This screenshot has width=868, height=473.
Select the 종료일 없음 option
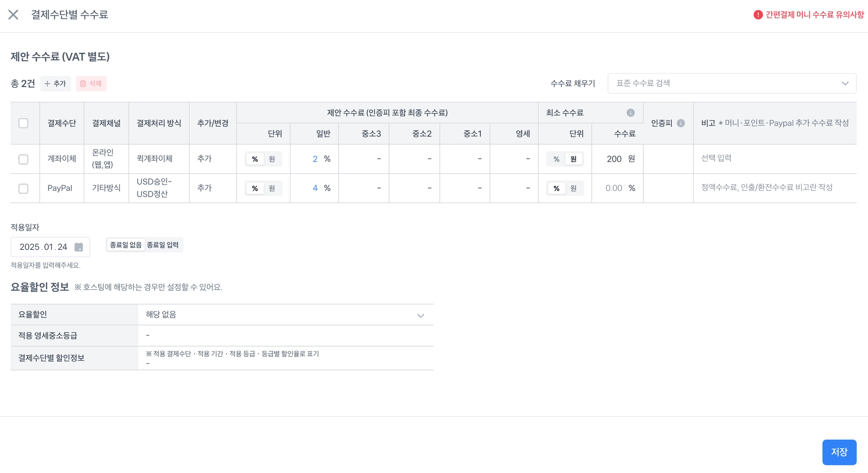(x=125, y=245)
